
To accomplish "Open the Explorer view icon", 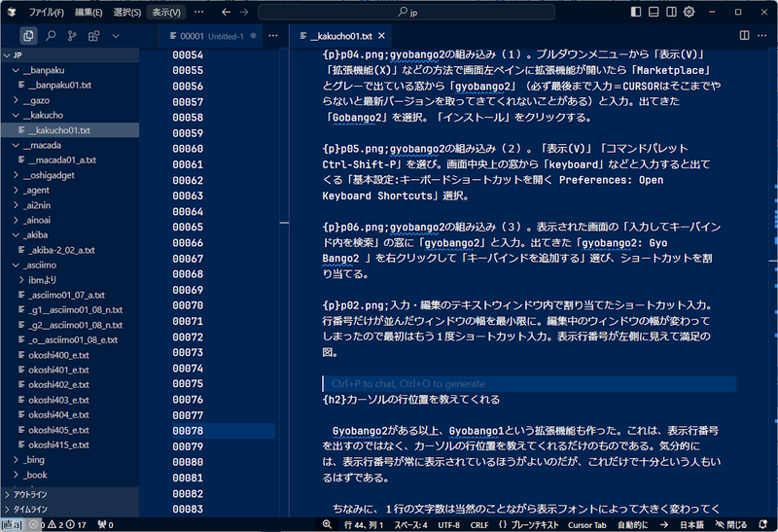I will [x=28, y=36].
